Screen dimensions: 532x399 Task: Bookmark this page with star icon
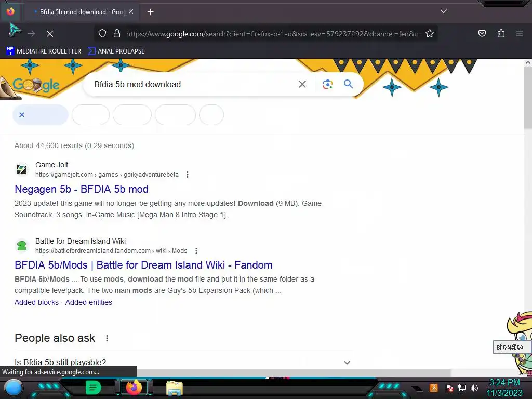[x=430, y=33]
